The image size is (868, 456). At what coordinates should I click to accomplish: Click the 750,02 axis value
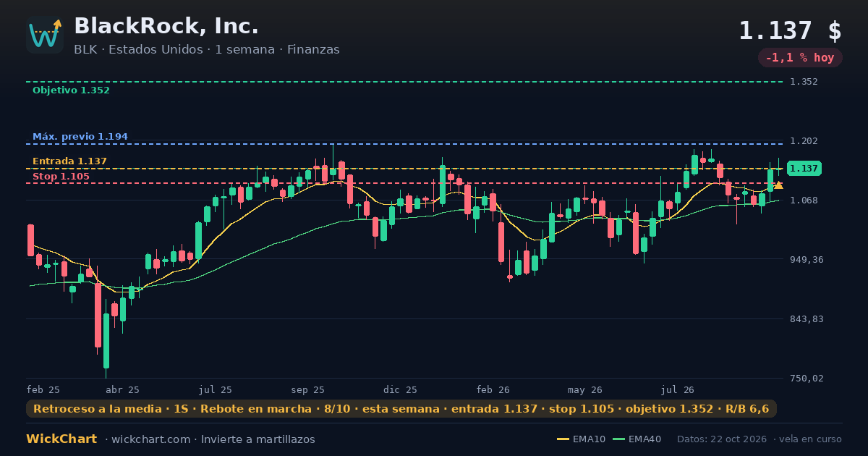coord(806,379)
